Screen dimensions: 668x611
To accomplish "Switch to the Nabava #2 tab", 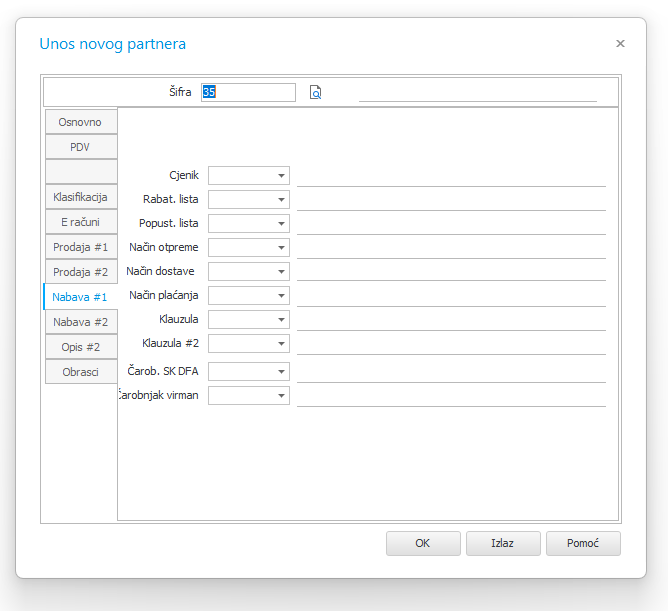I will (x=81, y=322).
